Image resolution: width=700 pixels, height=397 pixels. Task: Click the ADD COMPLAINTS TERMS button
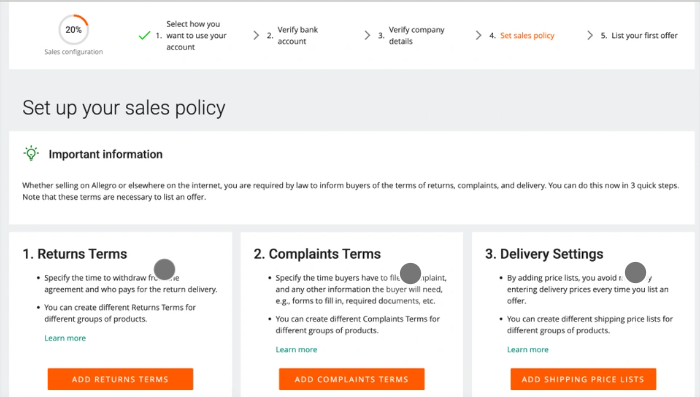[351, 379]
